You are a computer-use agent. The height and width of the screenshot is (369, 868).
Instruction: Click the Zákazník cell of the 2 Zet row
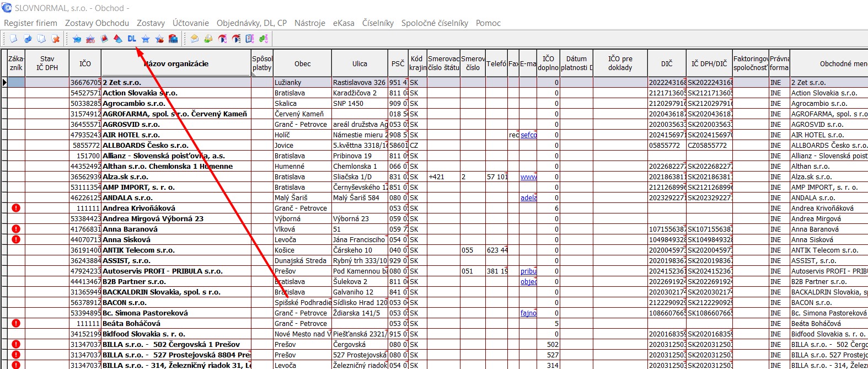(16, 83)
